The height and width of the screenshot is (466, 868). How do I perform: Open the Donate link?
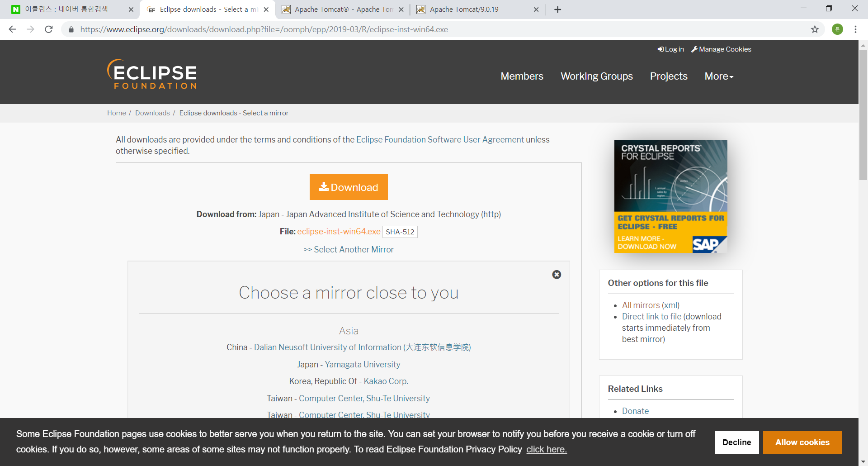click(635, 411)
